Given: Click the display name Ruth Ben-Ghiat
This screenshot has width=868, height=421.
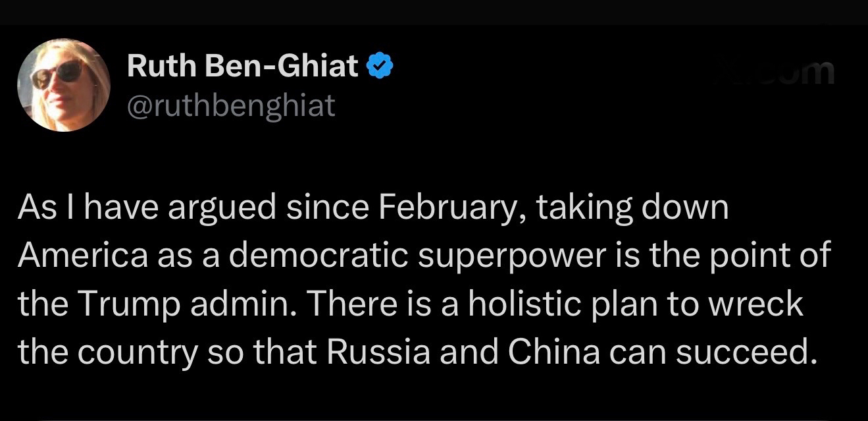Looking at the screenshot, I should (x=243, y=66).
